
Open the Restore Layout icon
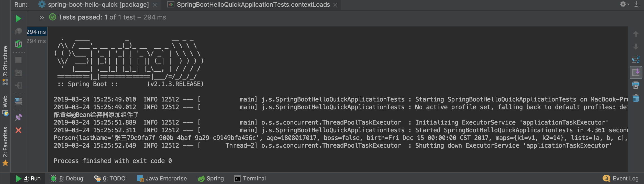[x=18, y=101]
